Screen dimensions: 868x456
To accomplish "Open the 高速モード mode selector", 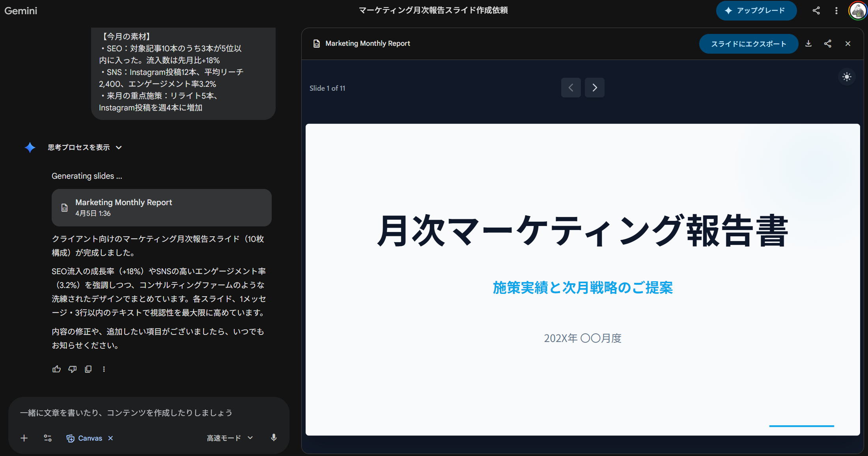I will [229, 438].
